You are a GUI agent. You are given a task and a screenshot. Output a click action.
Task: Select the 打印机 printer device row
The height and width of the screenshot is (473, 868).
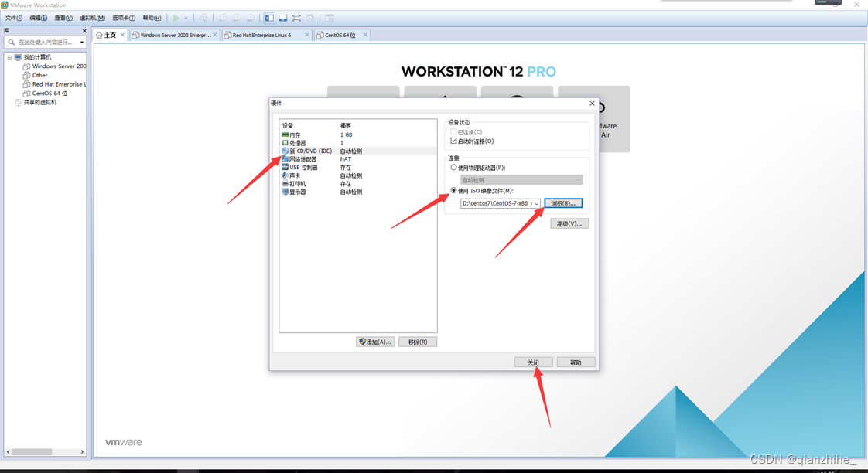coord(357,184)
